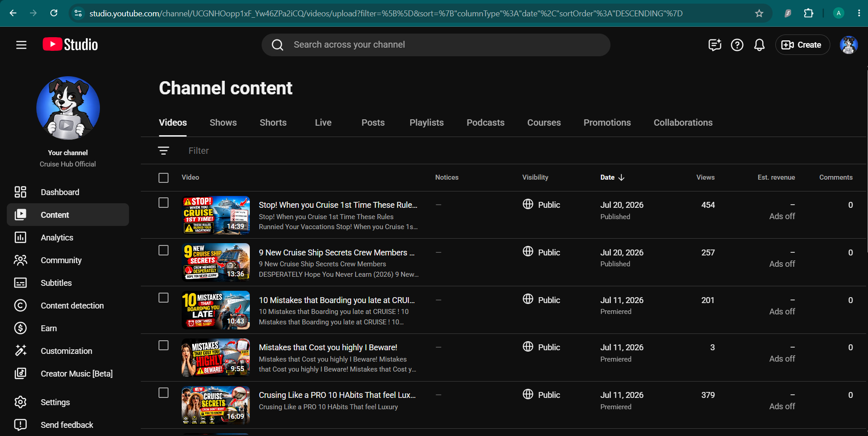This screenshot has height=436, width=868.
Task: Open Creator Music [Beta] in sidebar
Action: 68,373
